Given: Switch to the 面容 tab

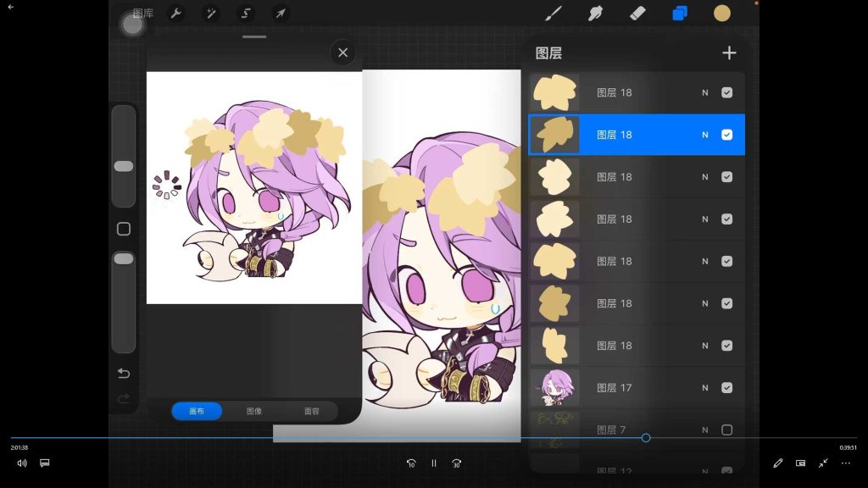Looking at the screenshot, I should click(312, 411).
